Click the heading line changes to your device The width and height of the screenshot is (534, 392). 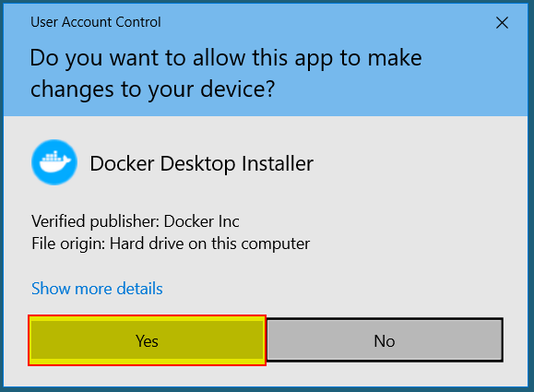[152, 89]
